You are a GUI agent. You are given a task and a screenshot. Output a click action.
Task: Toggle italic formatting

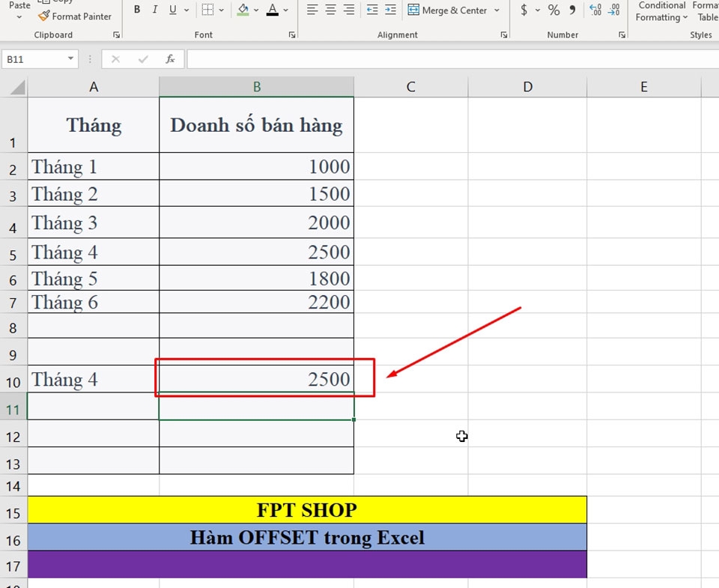pyautogui.click(x=155, y=10)
